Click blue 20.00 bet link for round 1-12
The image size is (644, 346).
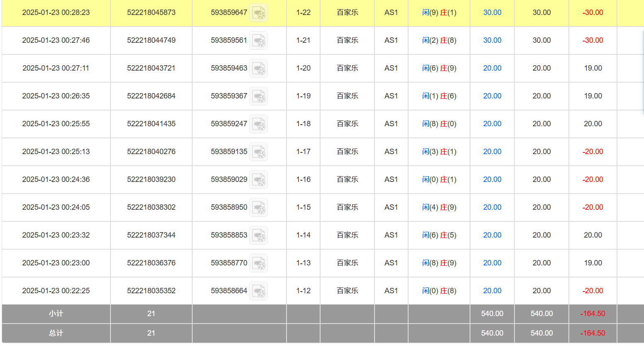(x=492, y=291)
